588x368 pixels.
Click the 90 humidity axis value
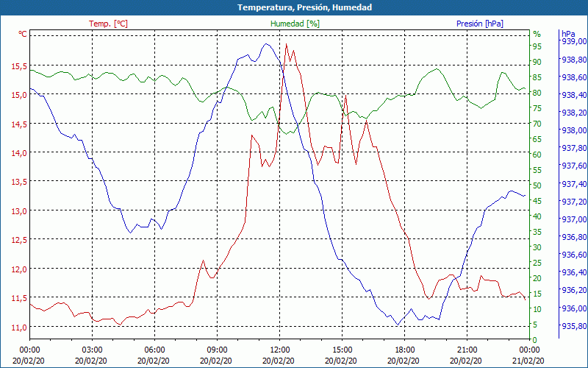pyautogui.click(x=537, y=62)
